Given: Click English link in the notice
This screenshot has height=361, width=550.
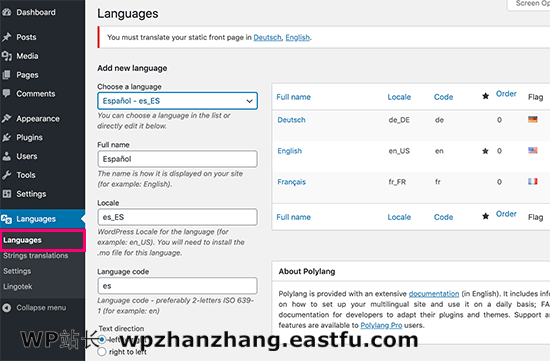Looking at the screenshot, I should click(x=297, y=37).
